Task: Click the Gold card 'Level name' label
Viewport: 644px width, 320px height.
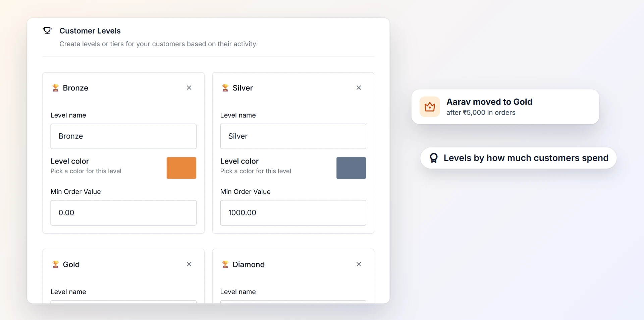Action: coord(68,292)
